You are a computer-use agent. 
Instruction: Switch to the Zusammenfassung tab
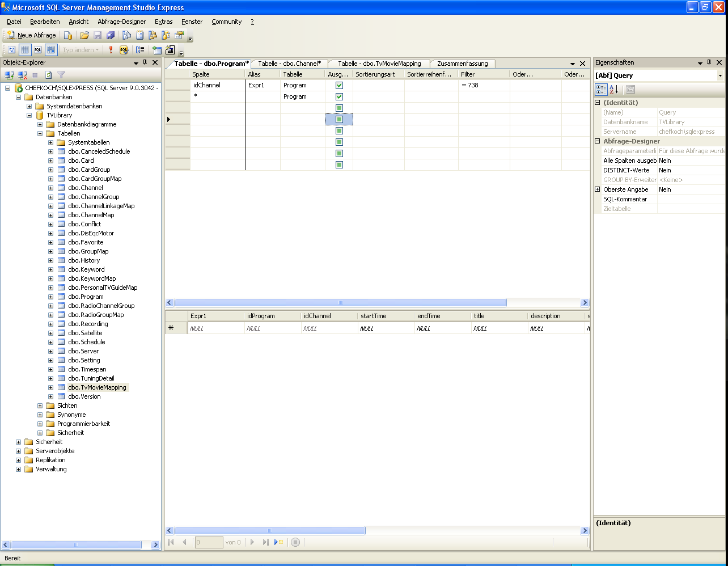click(x=463, y=64)
